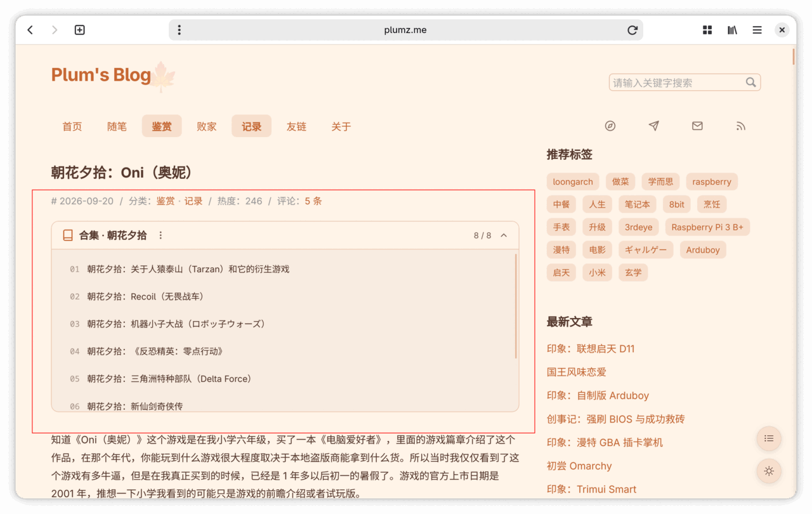Open the floating table of contents button
Screen dimensions: 812x514
pyautogui.click(x=769, y=438)
